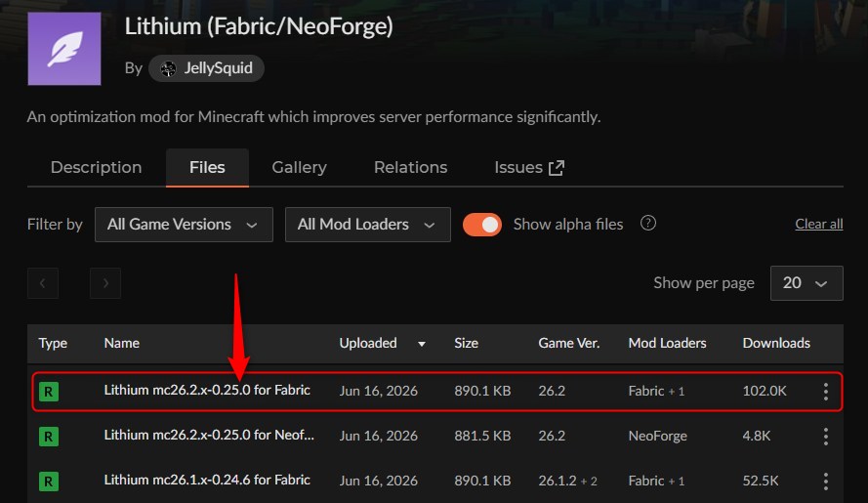Click Uploaded sort direction arrow

point(421,344)
